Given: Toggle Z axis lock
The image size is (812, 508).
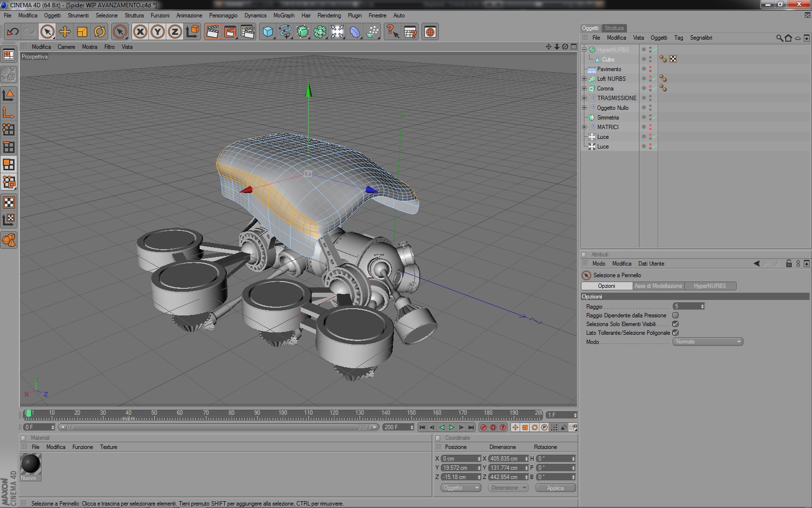Looking at the screenshot, I should 175,32.
